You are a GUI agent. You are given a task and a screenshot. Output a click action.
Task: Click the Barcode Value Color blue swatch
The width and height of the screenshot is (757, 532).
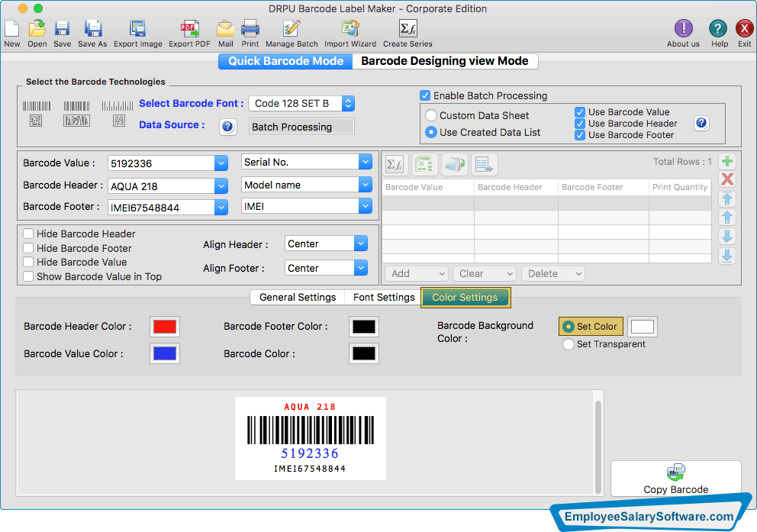pos(165,353)
